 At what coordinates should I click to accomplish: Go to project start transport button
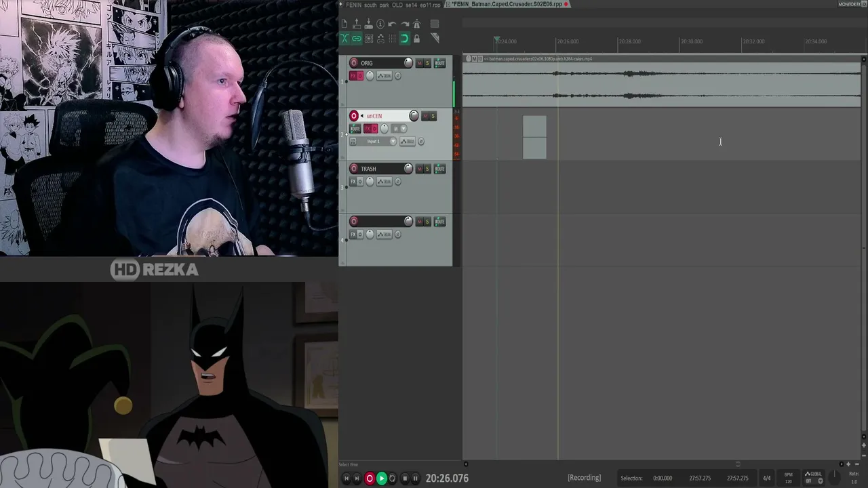[x=347, y=479]
